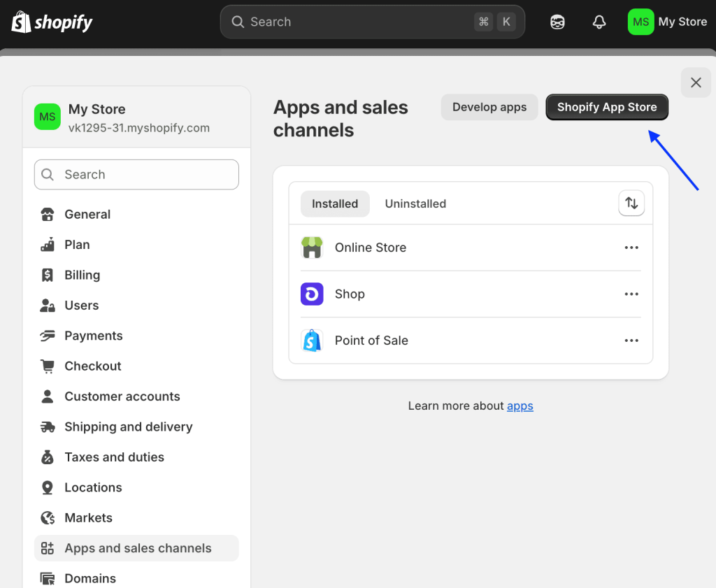This screenshot has height=588, width=716.
Task: Go to Shipping and delivery settings
Action: pos(128,427)
